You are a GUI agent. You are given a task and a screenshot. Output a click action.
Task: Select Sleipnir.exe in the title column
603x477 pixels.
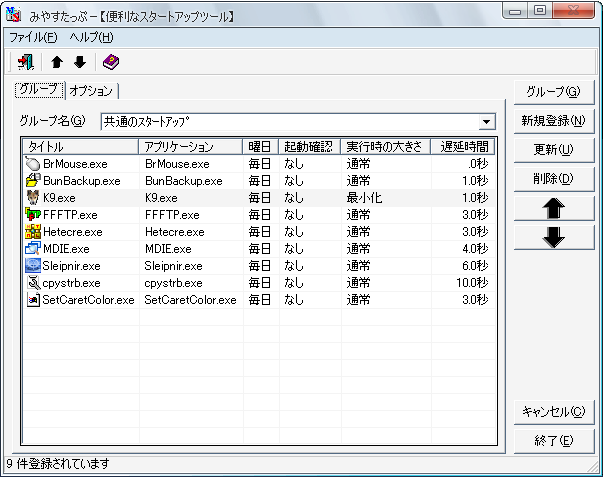(x=72, y=266)
